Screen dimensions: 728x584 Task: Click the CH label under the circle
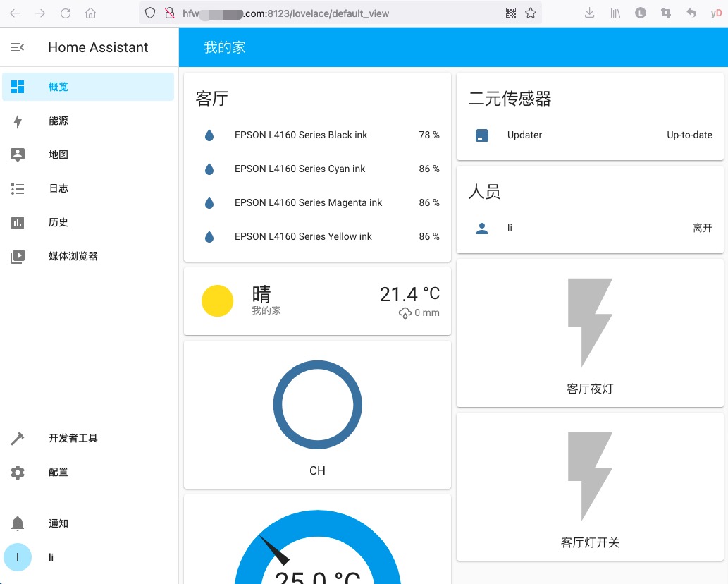tap(318, 470)
